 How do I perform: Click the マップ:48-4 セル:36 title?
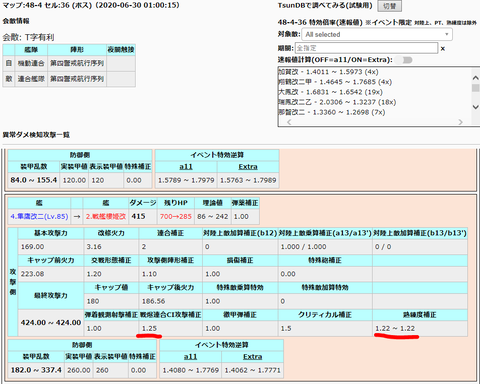(91, 5)
